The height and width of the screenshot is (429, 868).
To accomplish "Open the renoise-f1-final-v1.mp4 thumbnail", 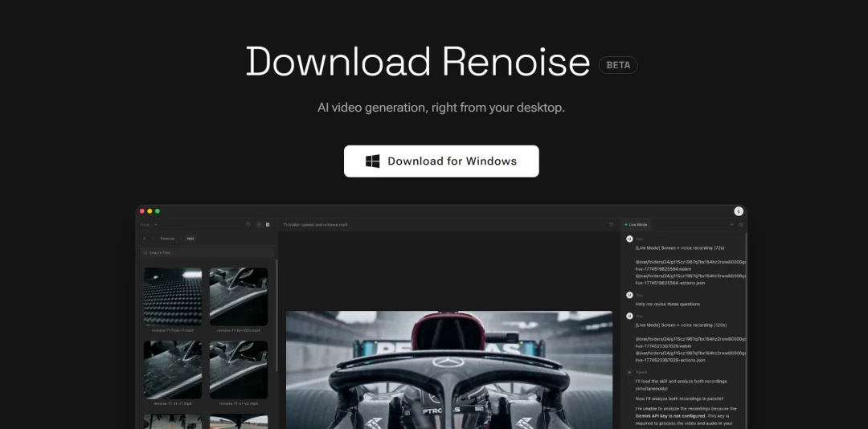I will coord(173,296).
